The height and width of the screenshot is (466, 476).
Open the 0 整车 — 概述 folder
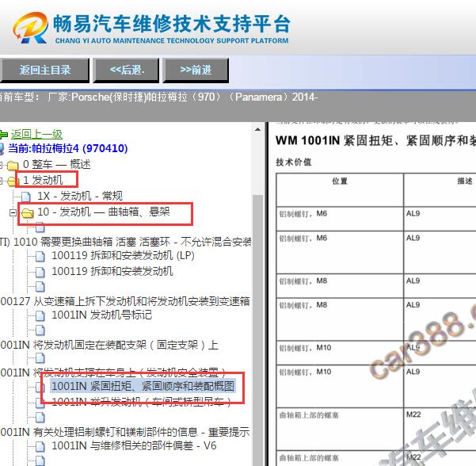point(57,164)
